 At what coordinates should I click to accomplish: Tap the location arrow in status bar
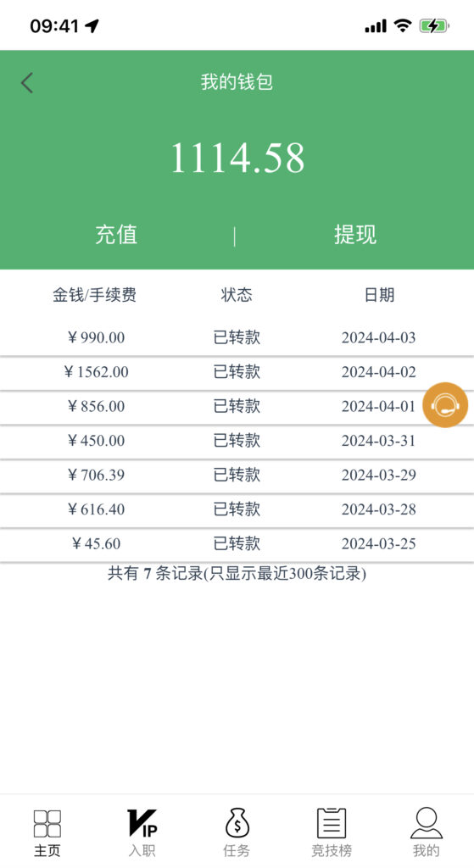(92, 25)
